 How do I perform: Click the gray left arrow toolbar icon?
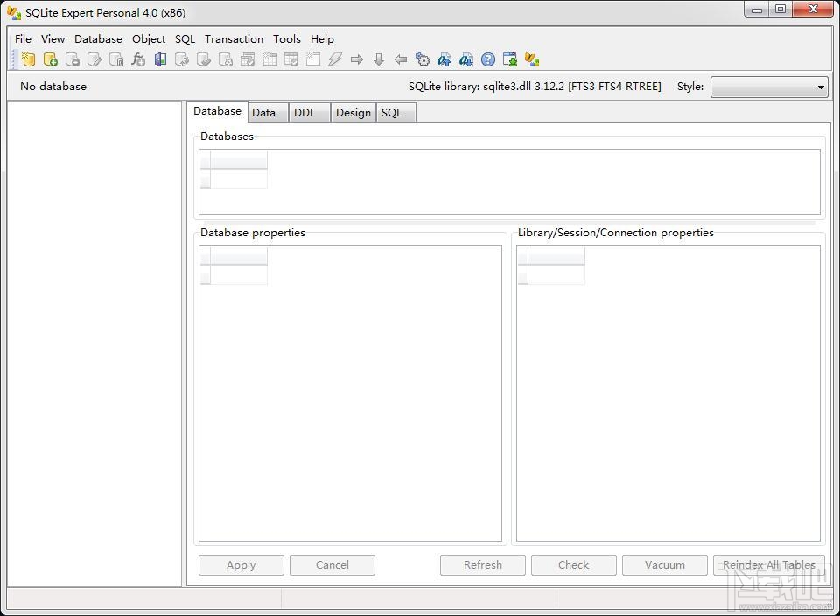tap(401, 59)
